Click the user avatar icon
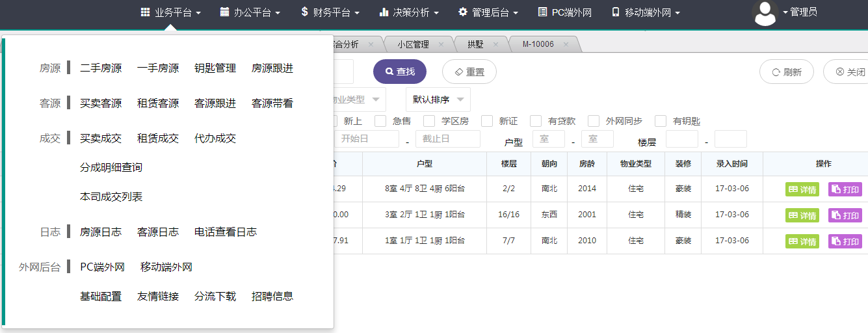The height and width of the screenshot is (333, 868). coord(765,13)
